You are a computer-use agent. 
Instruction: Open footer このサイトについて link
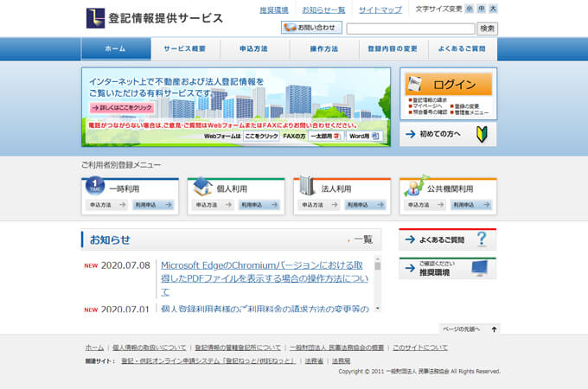420,348
